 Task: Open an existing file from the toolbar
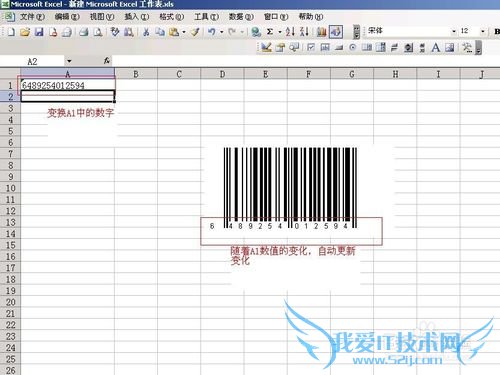(x=25, y=32)
